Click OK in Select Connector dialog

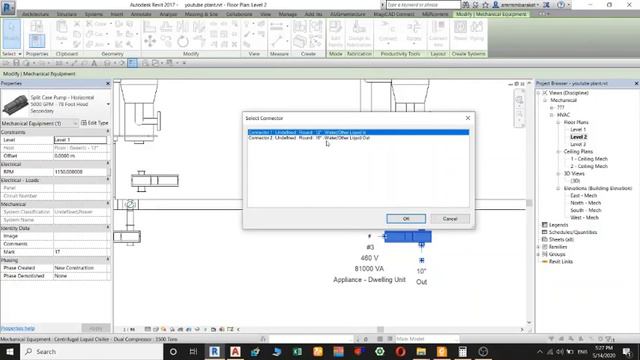[x=406, y=219]
